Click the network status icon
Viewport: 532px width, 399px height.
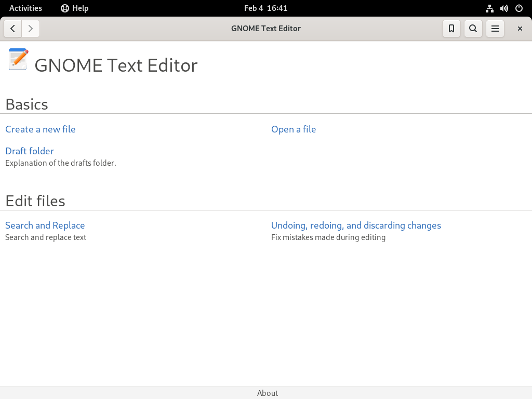489,8
